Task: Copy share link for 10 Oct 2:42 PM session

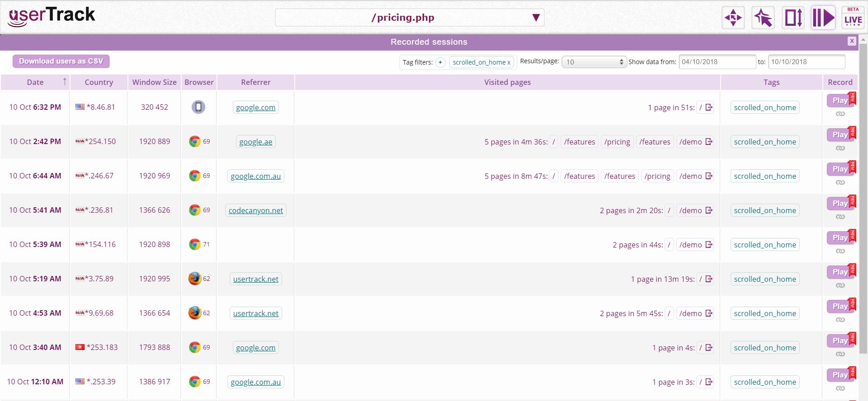Action: pos(840,148)
